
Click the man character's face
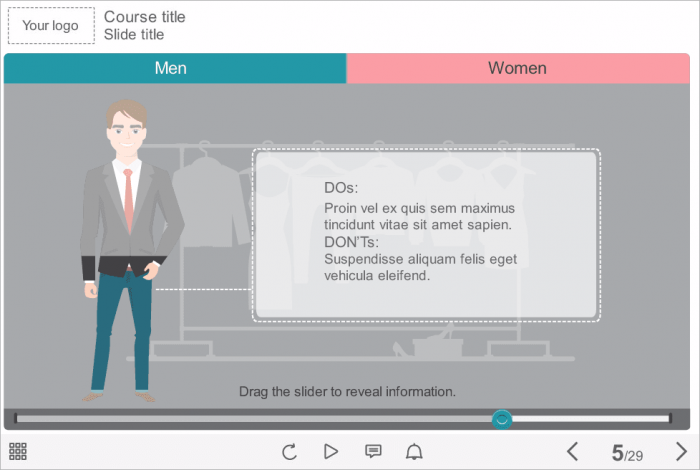127,130
